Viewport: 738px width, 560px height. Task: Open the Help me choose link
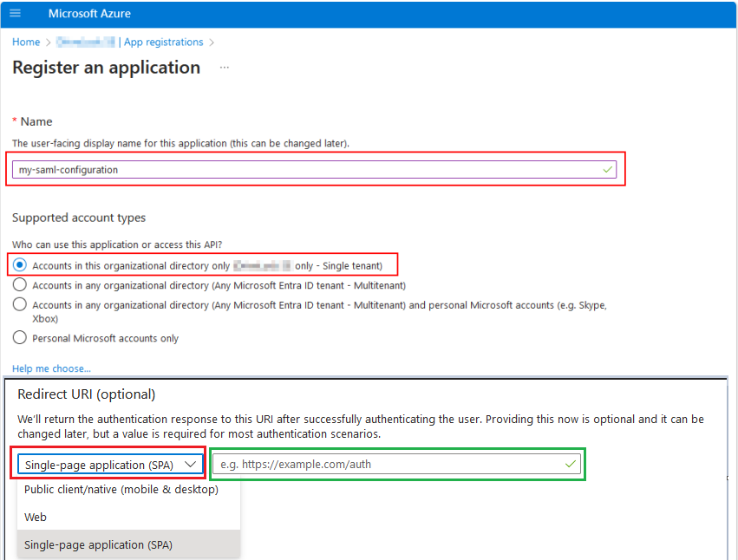51,369
